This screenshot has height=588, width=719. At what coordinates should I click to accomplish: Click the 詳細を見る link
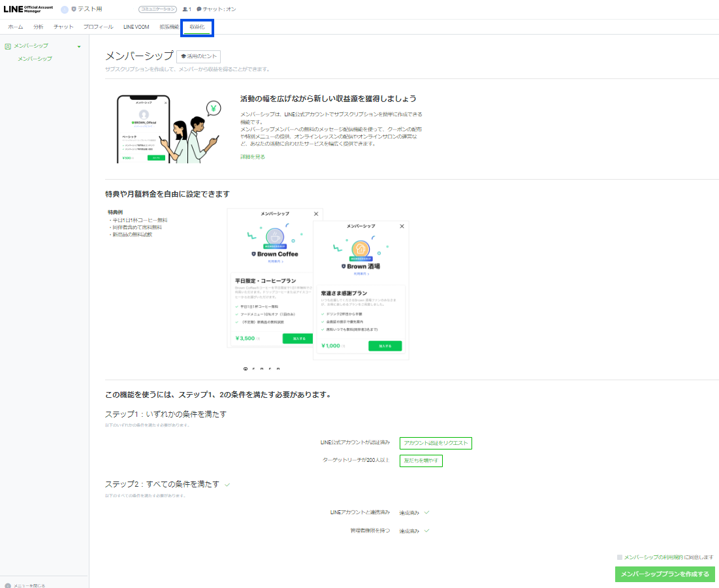253,157
